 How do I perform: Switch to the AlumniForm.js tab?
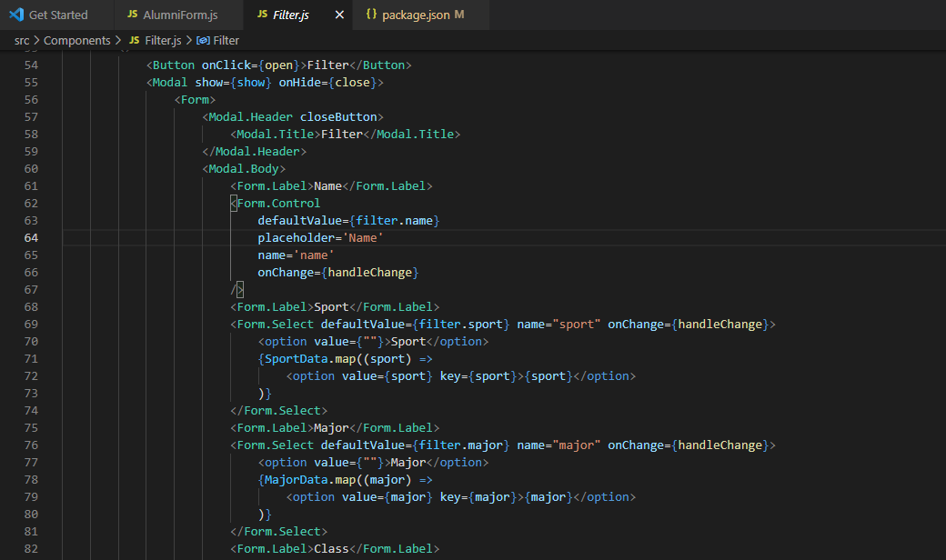[x=179, y=15]
